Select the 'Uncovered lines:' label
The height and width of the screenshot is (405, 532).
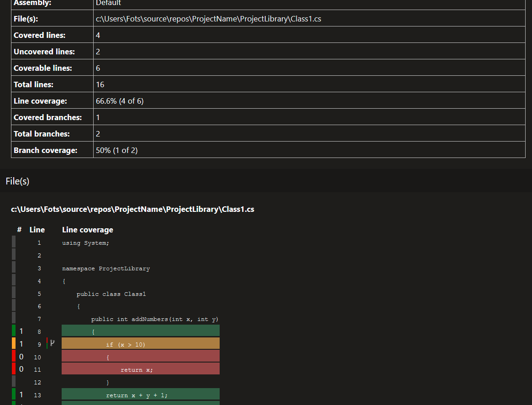(44, 52)
